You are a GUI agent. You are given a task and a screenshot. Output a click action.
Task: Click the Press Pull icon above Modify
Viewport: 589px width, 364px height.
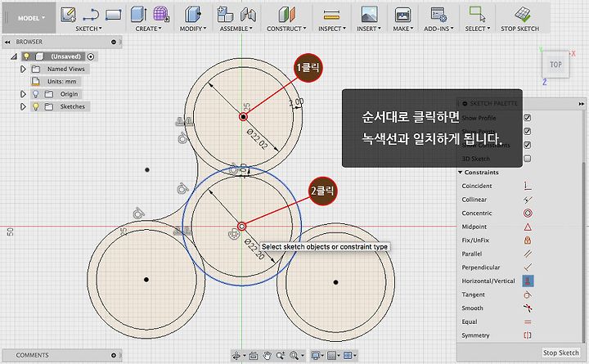(193, 14)
